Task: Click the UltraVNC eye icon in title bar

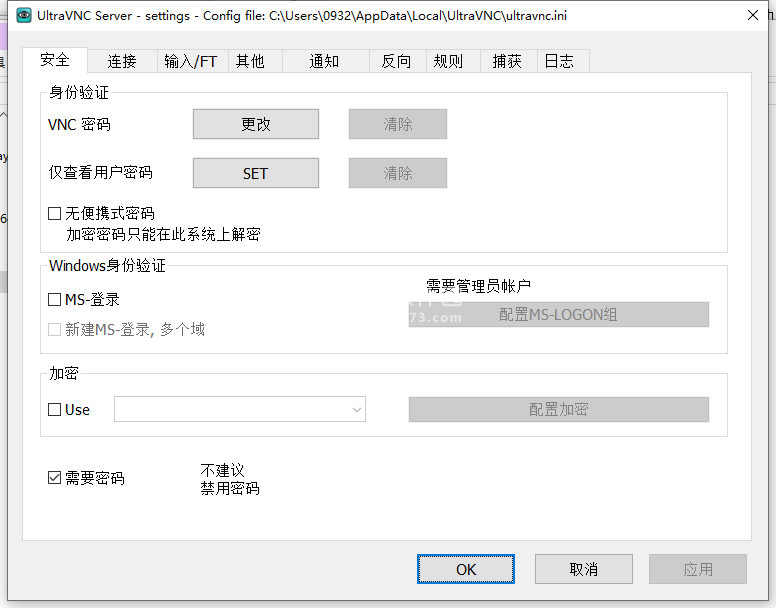Action: [23, 15]
